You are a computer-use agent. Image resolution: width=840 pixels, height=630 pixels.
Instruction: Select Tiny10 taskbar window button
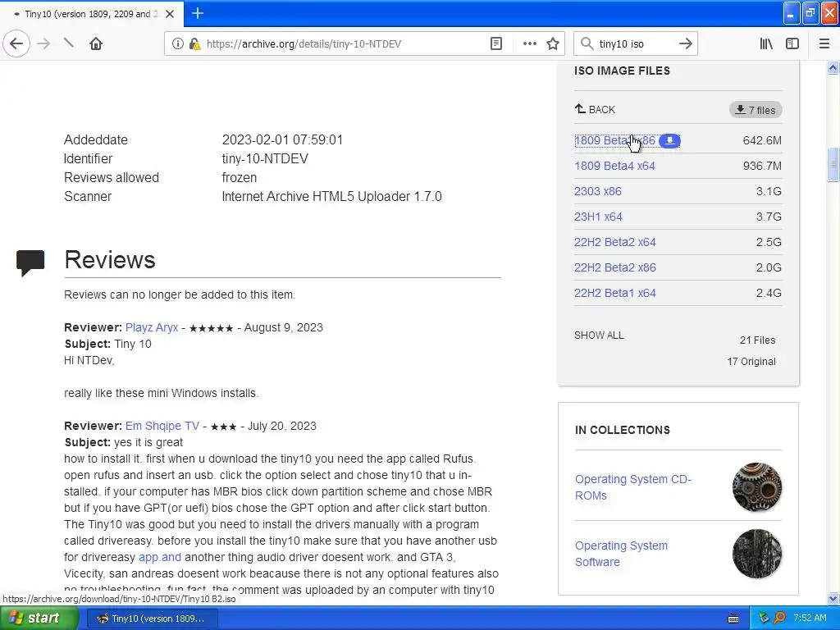pos(152,619)
